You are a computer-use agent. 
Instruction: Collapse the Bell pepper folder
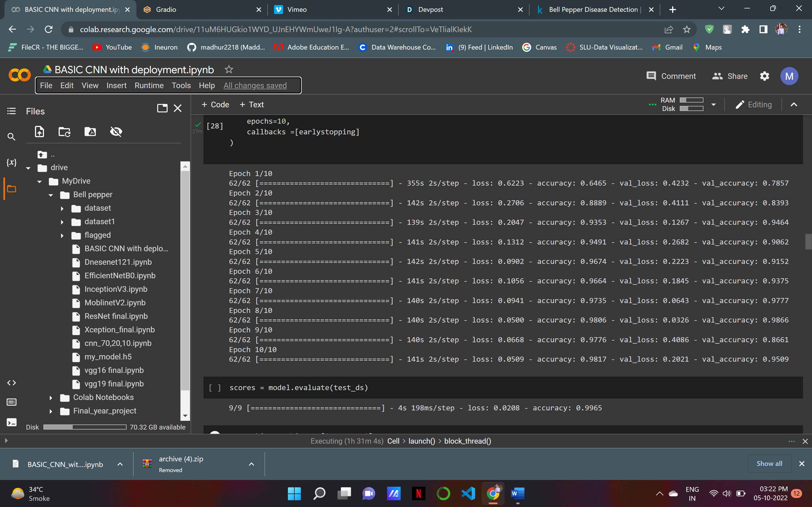[51, 195]
